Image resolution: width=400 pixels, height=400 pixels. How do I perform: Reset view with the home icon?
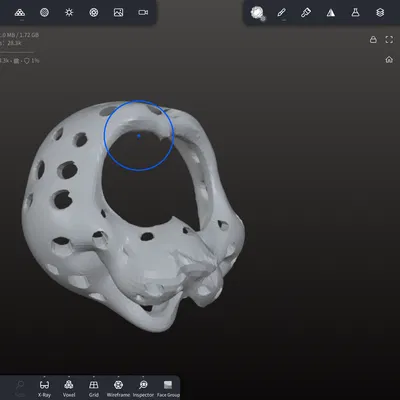[389, 60]
